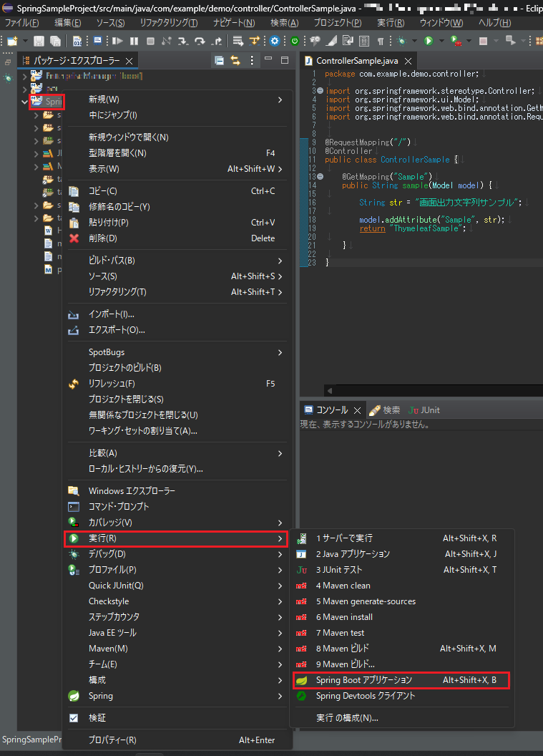Image resolution: width=543 pixels, height=756 pixels.
Task: Open the New file dropdown arrow
Action: click(25, 41)
